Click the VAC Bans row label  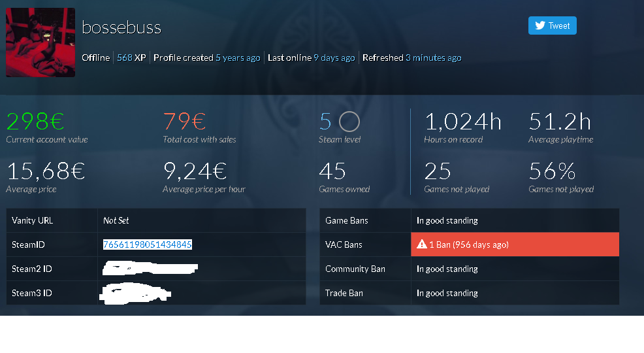tap(344, 244)
